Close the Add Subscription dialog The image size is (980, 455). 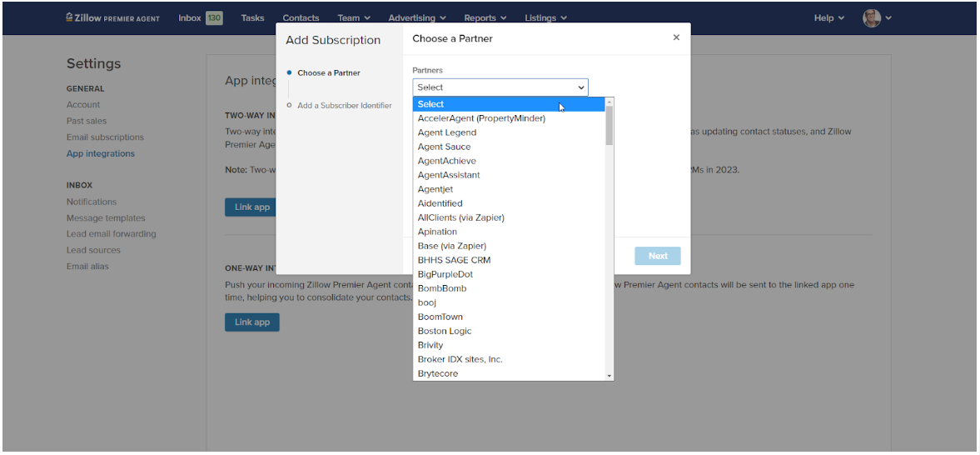click(x=676, y=37)
